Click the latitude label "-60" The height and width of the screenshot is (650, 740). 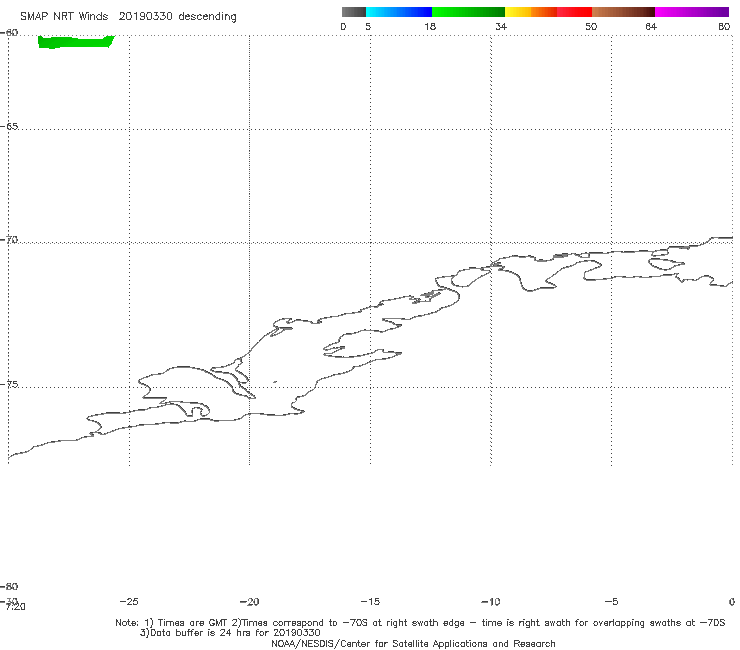pos(9,33)
